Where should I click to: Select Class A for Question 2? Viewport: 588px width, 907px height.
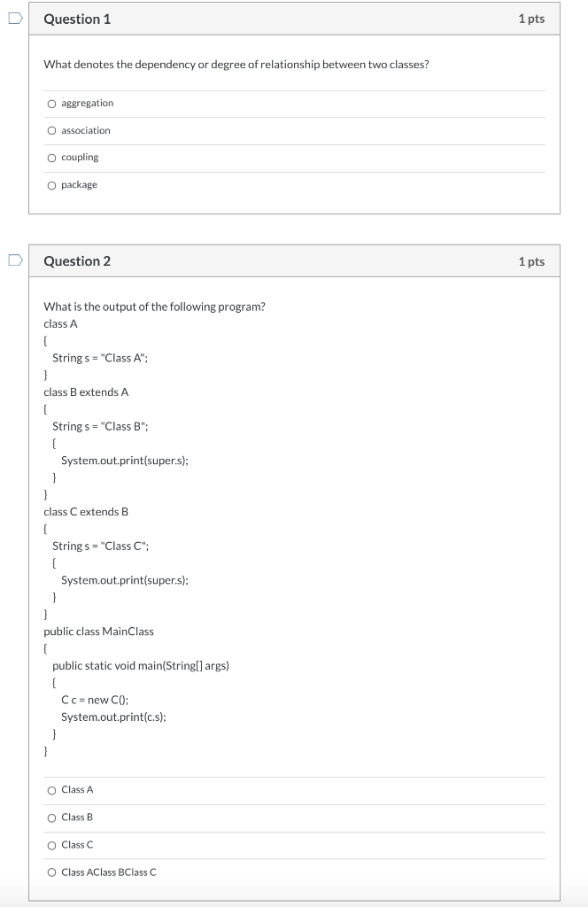click(51, 789)
